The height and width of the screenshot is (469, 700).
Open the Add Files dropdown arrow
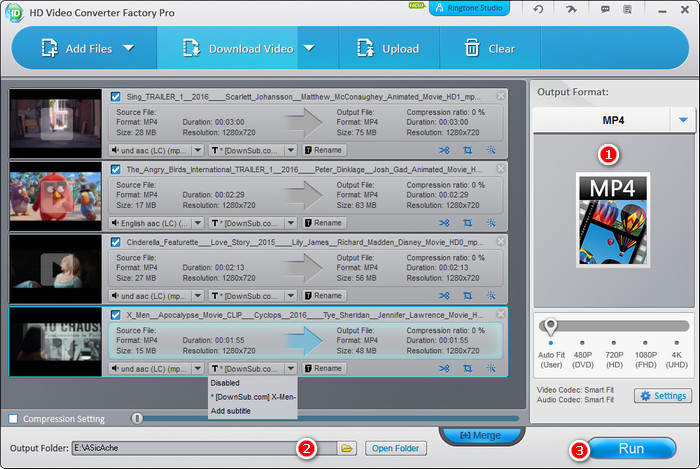click(x=128, y=48)
